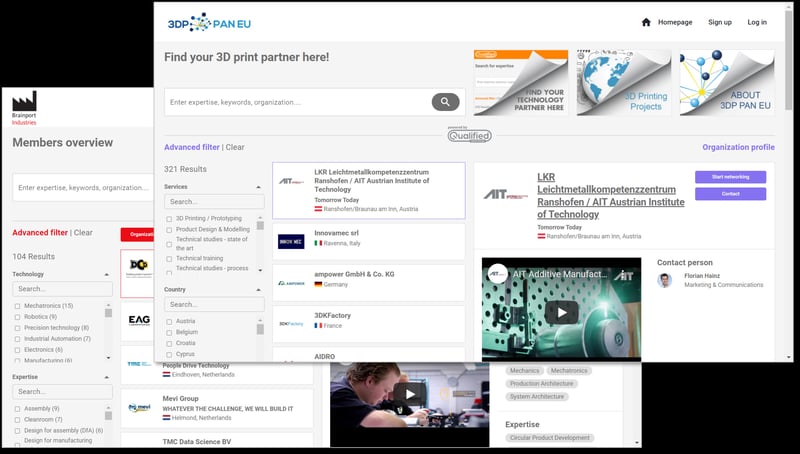
Task: Click the TMC logo in Brainport list
Action: [x=139, y=364]
